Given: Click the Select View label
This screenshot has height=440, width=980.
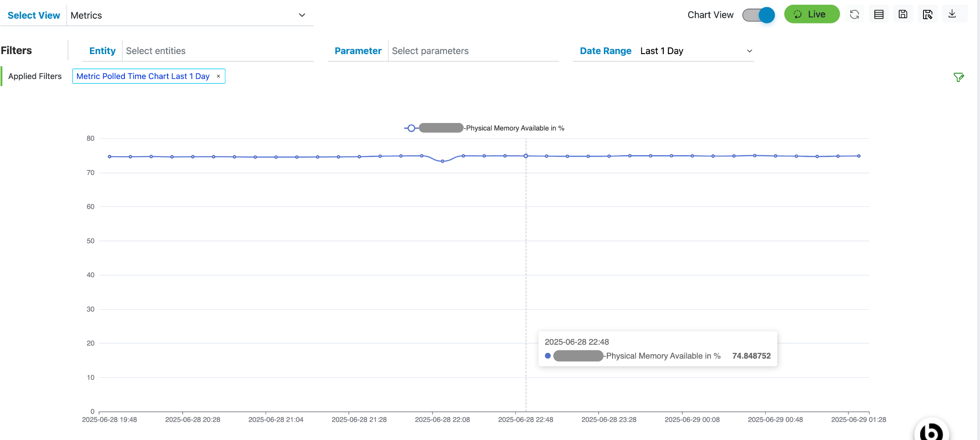Looking at the screenshot, I should tap(33, 15).
